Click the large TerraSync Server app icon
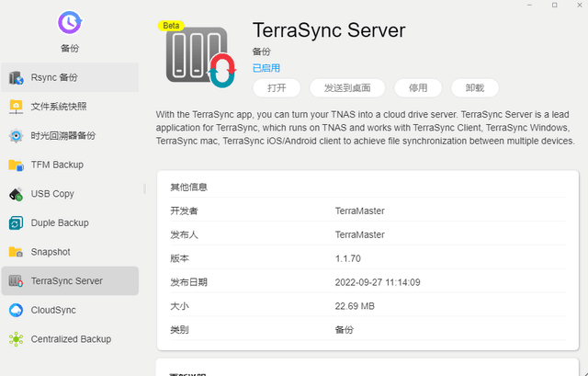Image resolution: width=588 pixels, height=376 pixels. [x=200, y=56]
